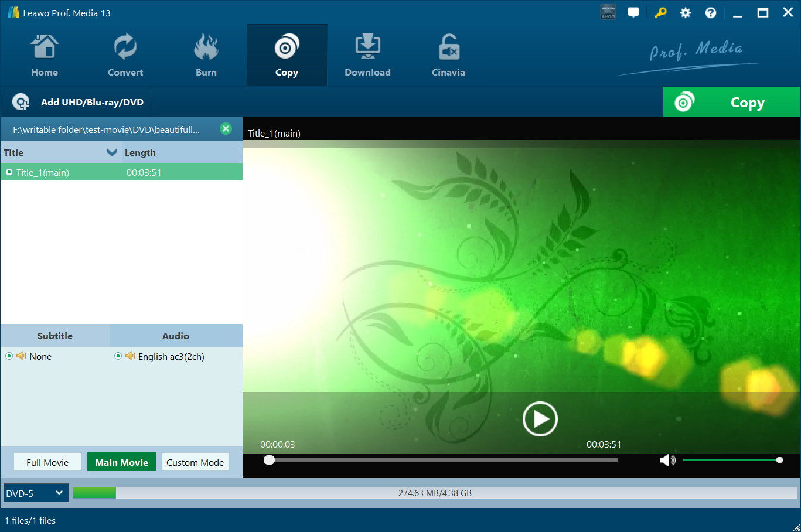Open the Home module icon

tap(45, 47)
